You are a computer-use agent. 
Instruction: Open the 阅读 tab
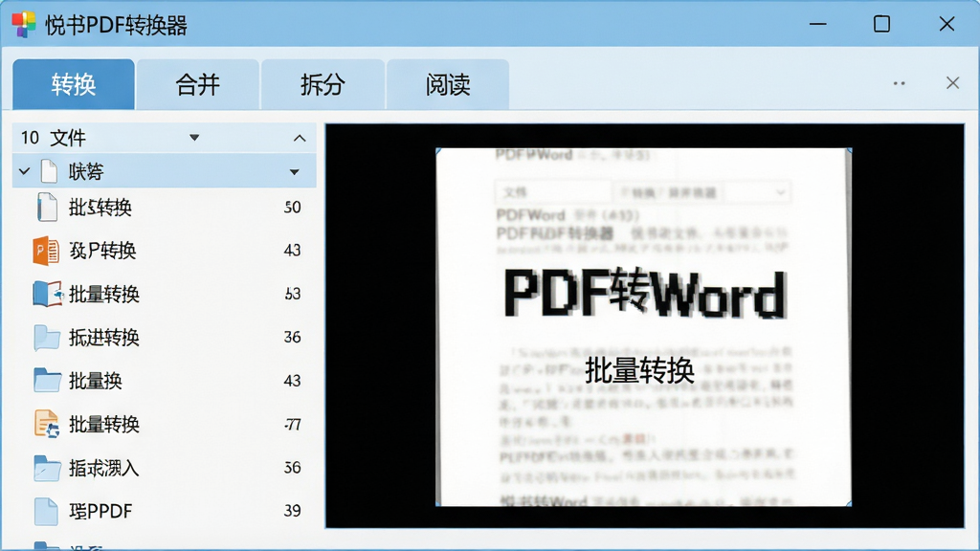coord(448,84)
